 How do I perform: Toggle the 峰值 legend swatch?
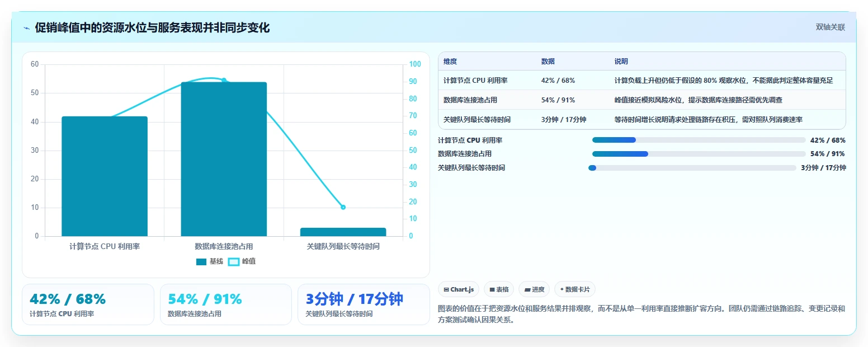tap(234, 261)
